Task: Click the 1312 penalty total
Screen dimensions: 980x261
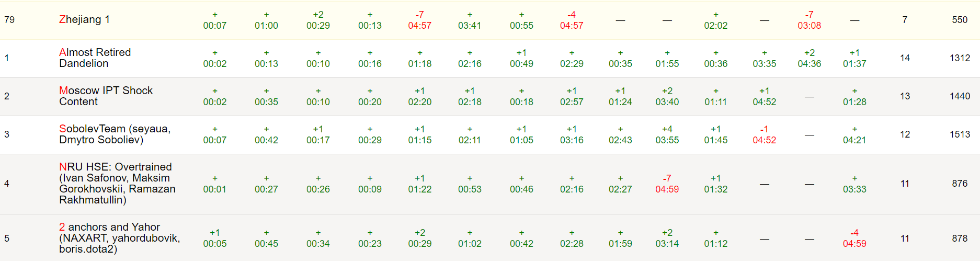Action: [x=960, y=58]
